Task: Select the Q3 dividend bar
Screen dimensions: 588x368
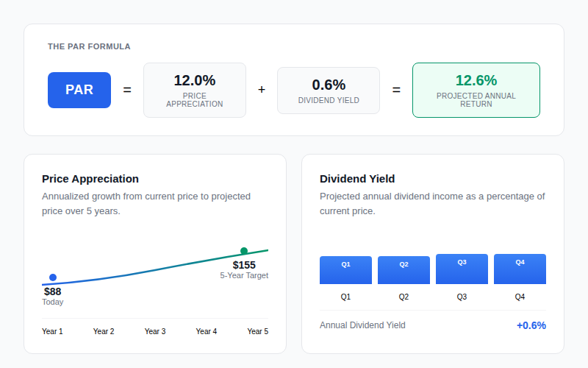Action: coord(462,269)
